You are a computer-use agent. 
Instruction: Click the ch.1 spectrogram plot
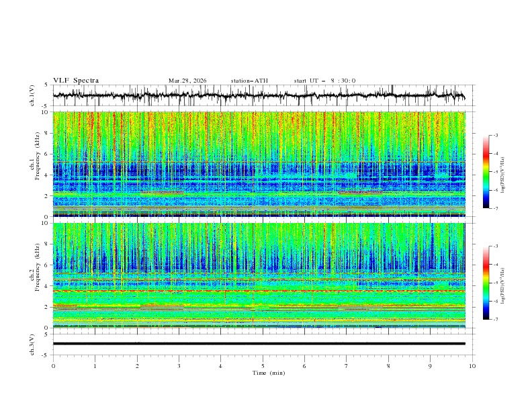(259, 164)
